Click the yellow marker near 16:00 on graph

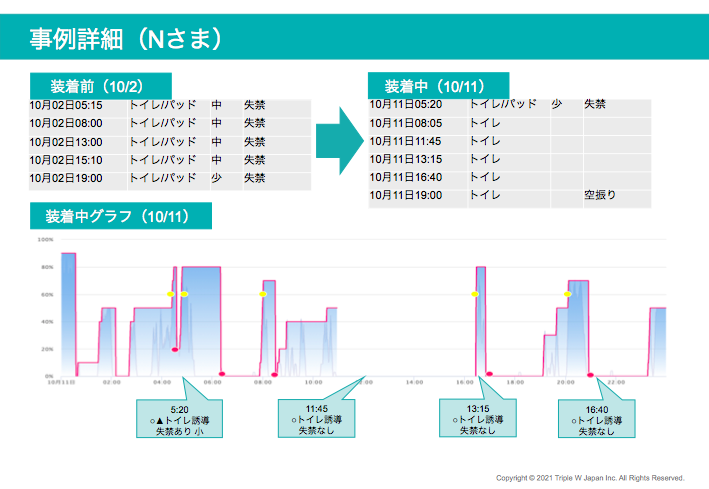tap(474, 294)
